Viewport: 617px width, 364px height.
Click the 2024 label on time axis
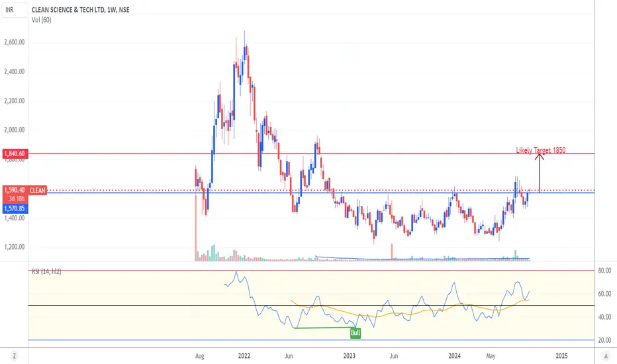point(455,356)
